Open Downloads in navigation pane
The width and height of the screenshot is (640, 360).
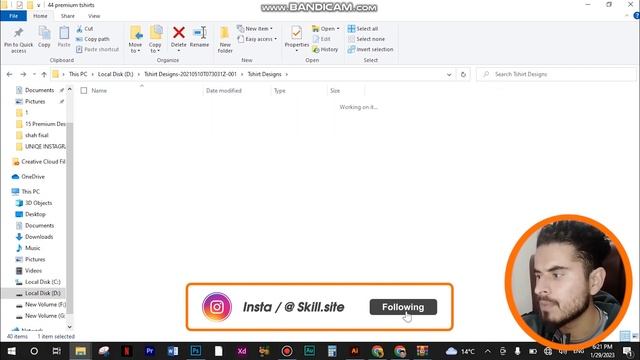point(34,237)
